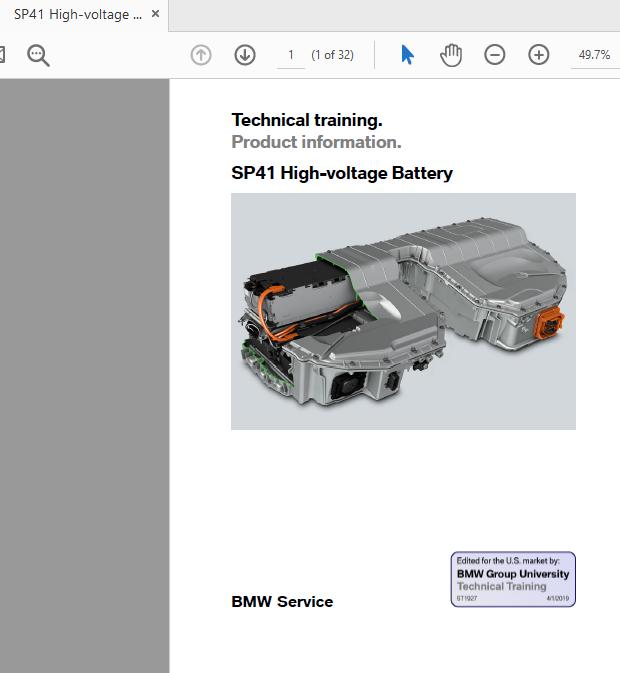Screen dimensions: 620x673
Task: Click the high-voltage battery cutaway image
Action: point(403,311)
